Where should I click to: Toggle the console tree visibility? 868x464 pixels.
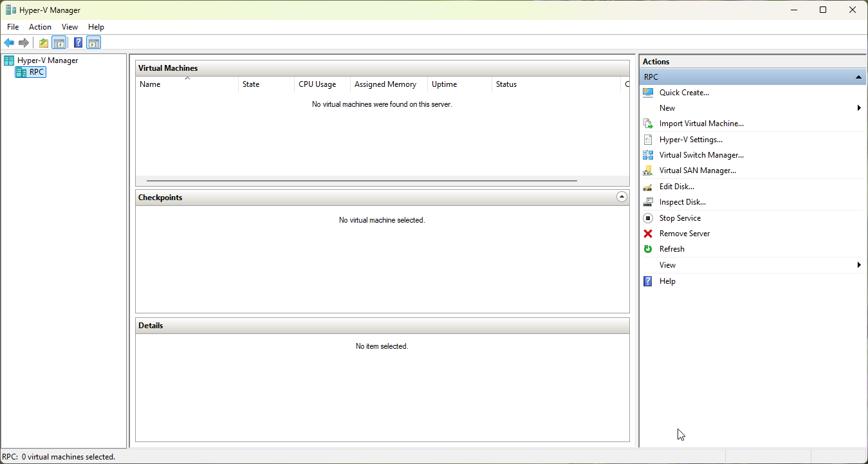(x=59, y=42)
